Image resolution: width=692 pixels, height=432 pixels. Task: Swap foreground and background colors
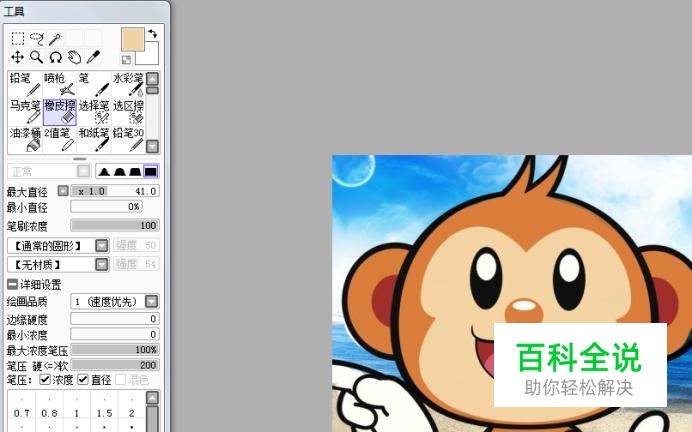(152, 34)
